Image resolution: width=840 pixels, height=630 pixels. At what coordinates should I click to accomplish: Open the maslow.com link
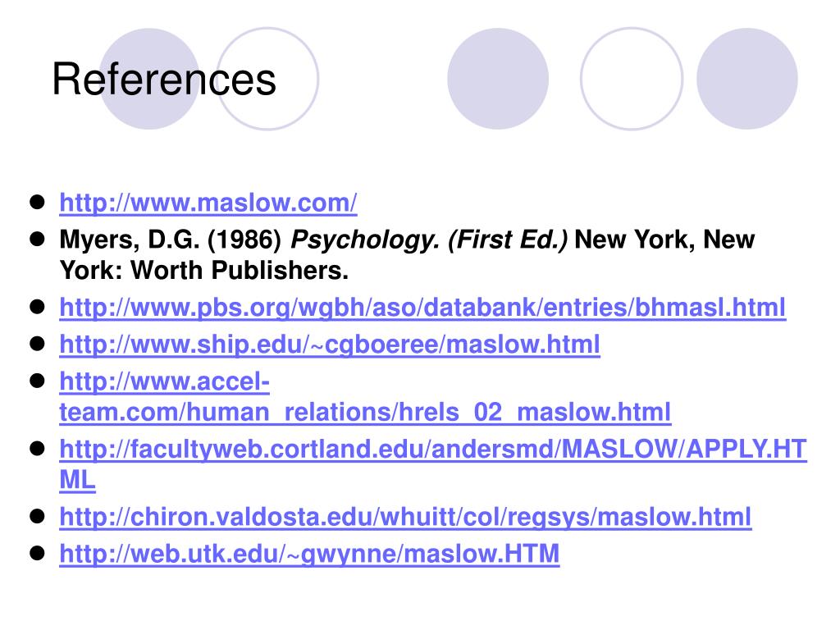coord(208,203)
